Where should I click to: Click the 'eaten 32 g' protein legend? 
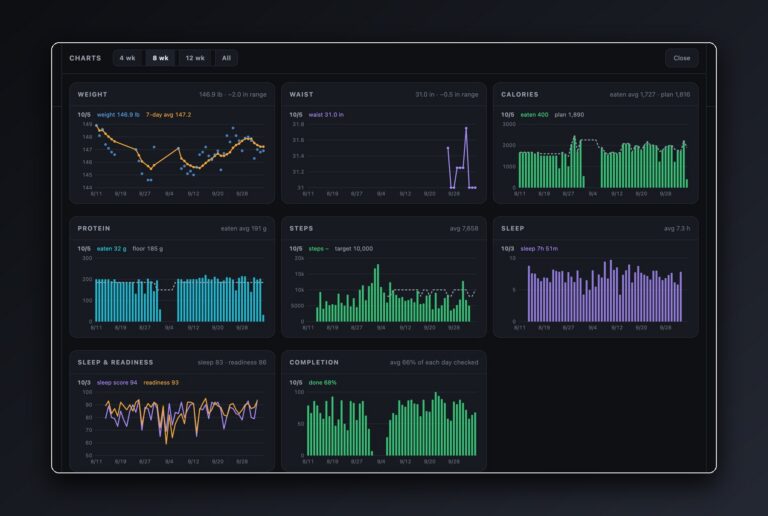point(111,249)
